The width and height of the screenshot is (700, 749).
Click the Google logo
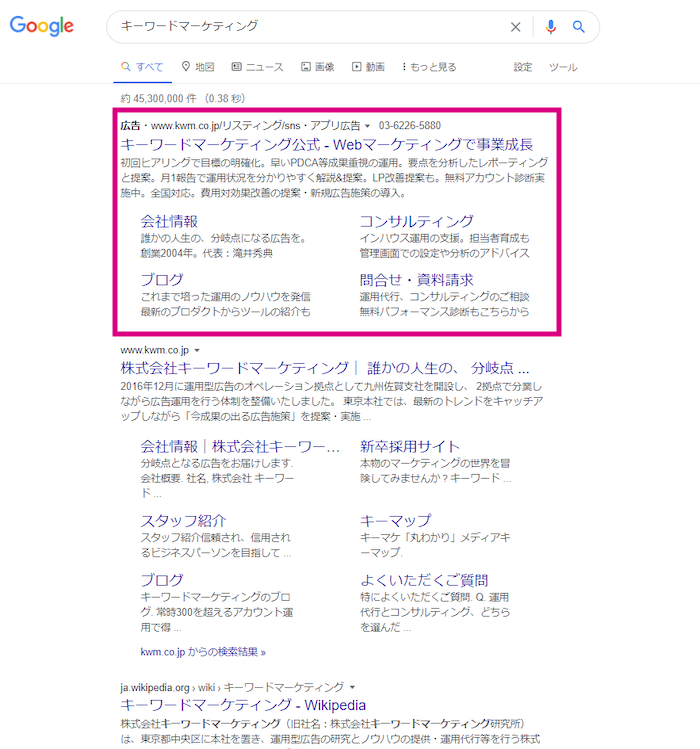[x=42, y=26]
